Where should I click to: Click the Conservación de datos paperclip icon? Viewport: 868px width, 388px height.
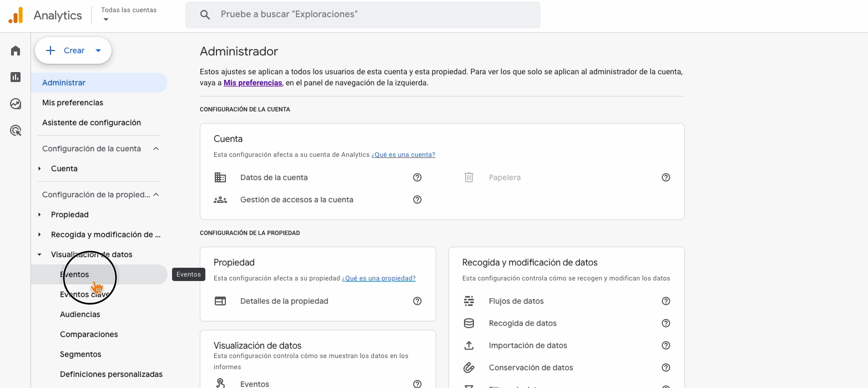[x=469, y=367]
